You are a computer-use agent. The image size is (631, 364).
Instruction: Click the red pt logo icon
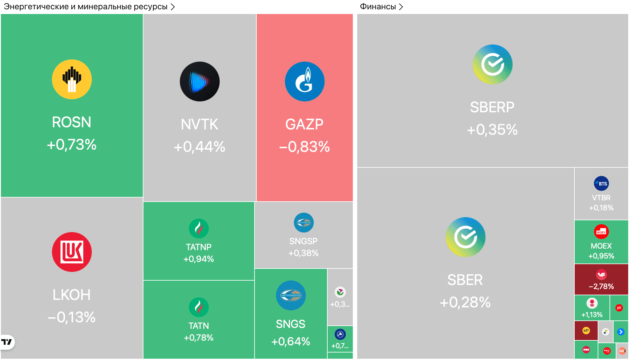619,308
